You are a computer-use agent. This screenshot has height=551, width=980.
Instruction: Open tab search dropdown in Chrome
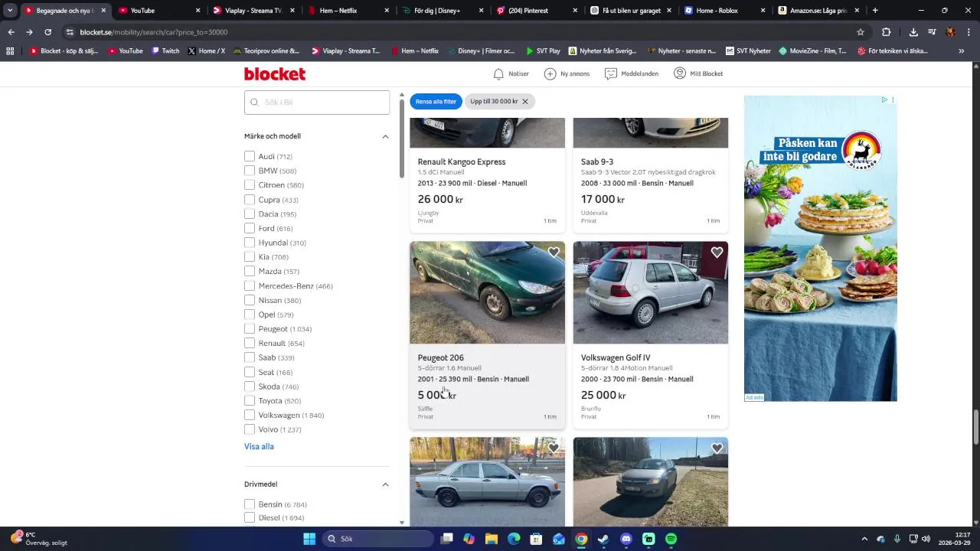[x=10, y=11]
